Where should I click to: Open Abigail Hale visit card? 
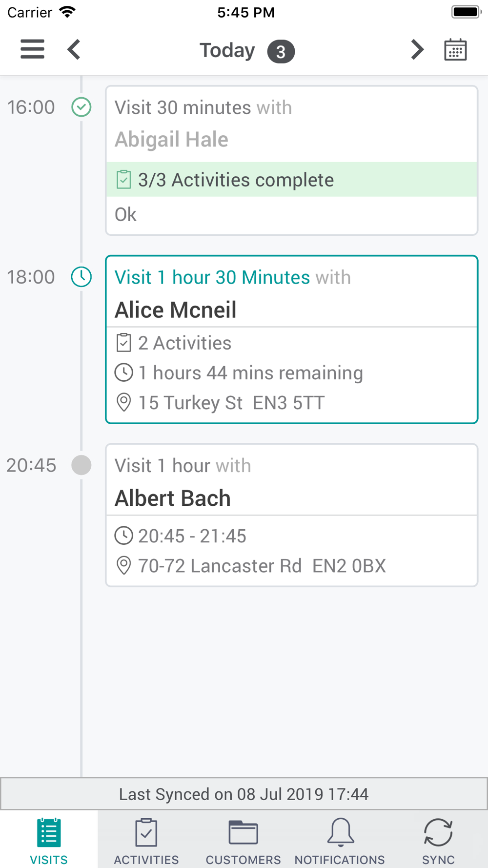(291, 161)
